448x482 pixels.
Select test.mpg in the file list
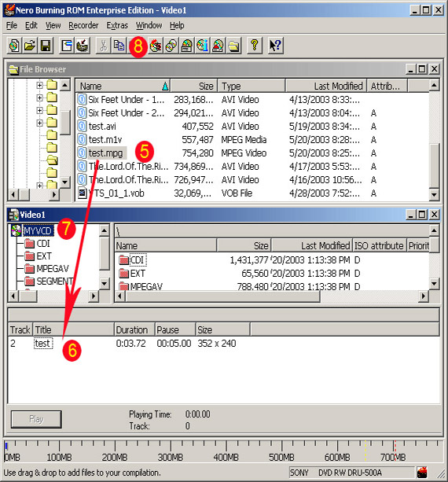pos(105,153)
